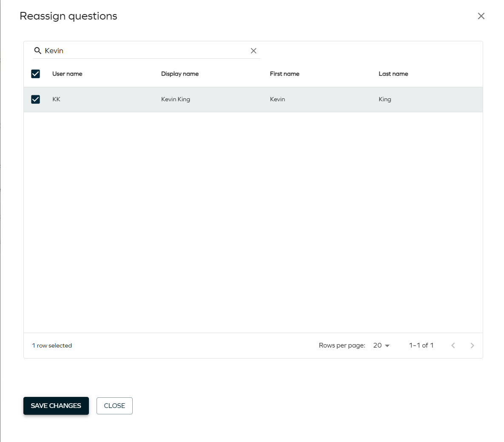The height and width of the screenshot is (442, 504).
Task: Select the KK user name cell
Action: click(x=56, y=99)
